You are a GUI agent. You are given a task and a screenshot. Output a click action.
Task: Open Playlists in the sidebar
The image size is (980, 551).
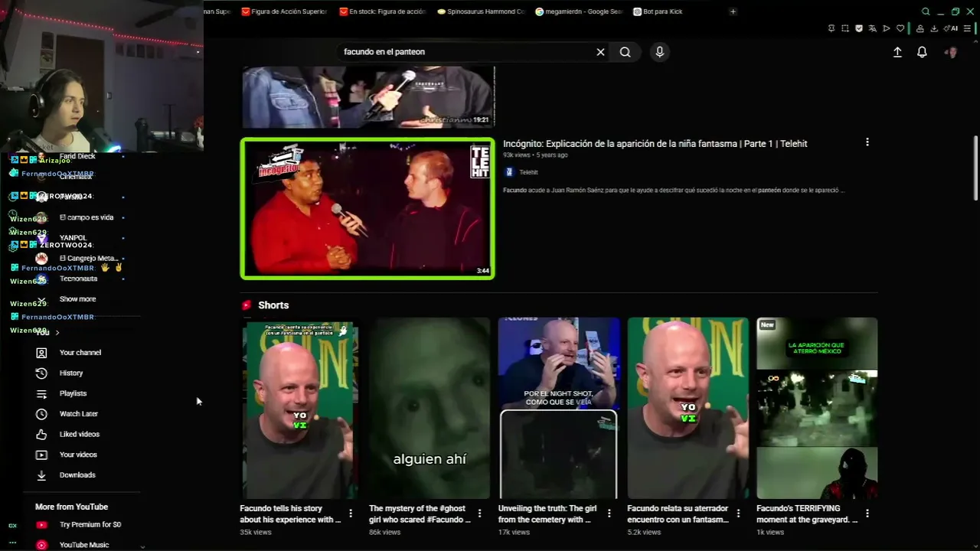click(x=73, y=393)
